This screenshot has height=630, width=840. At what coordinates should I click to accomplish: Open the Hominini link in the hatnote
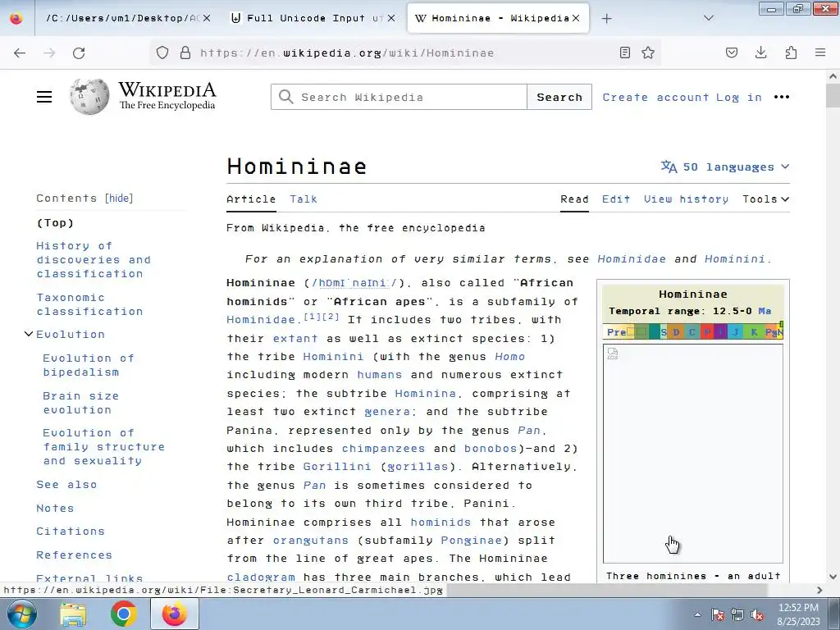point(734,258)
